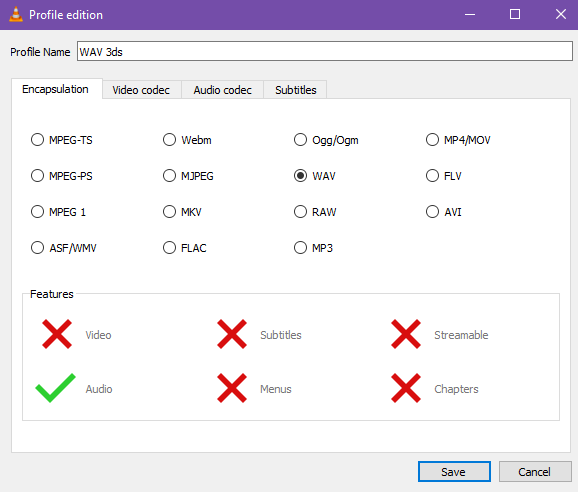Maximize the Profile edition window

515,14
